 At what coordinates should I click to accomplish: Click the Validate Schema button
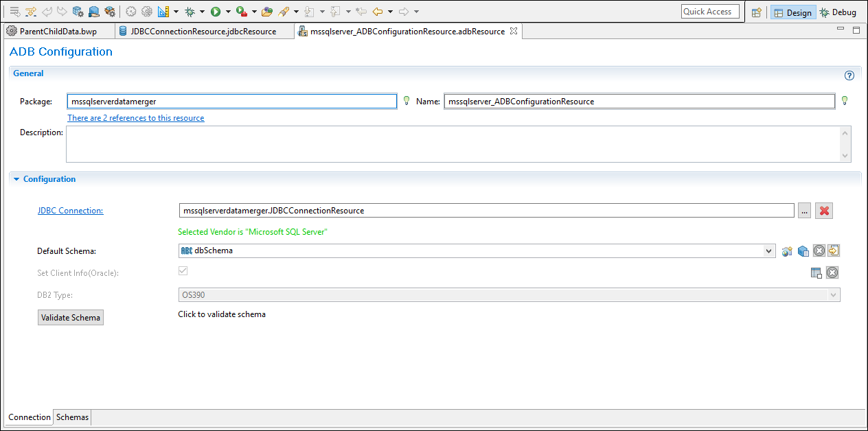(70, 317)
